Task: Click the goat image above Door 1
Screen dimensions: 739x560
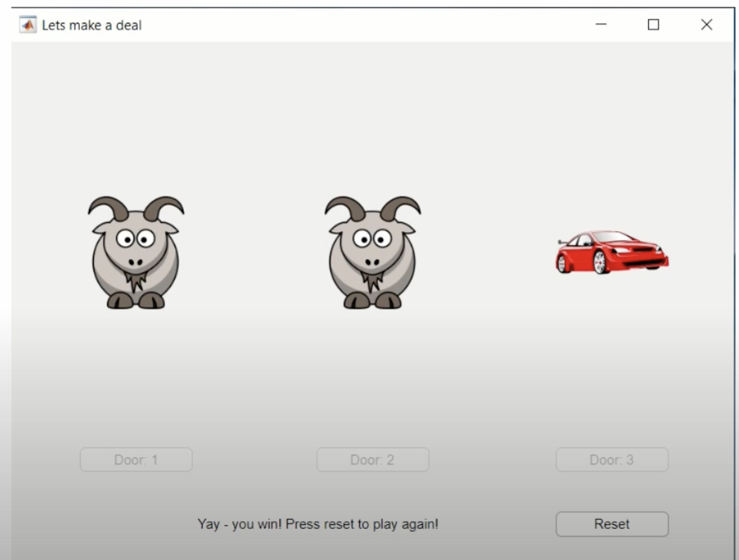Action: click(x=136, y=253)
